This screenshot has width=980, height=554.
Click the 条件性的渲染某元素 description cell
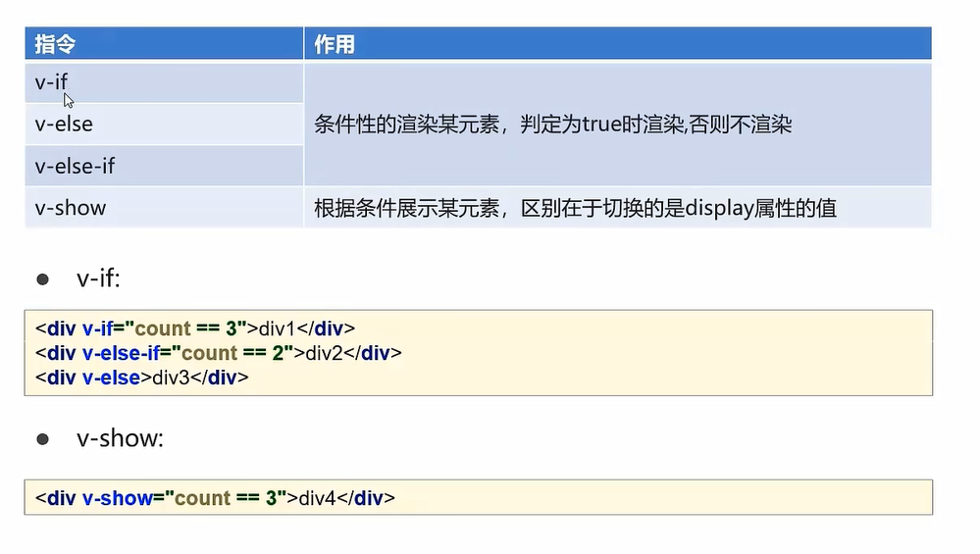point(617,125)
